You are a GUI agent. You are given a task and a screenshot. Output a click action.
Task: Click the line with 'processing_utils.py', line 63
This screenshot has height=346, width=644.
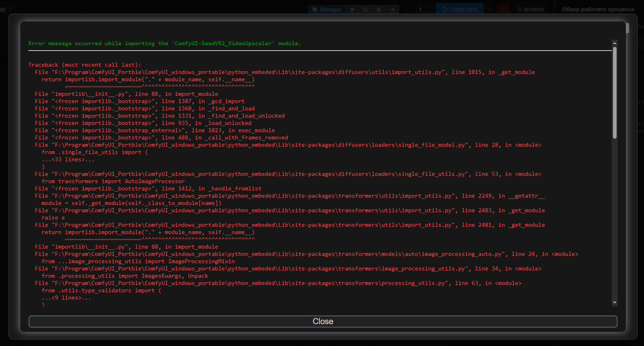tap(278, 283)
